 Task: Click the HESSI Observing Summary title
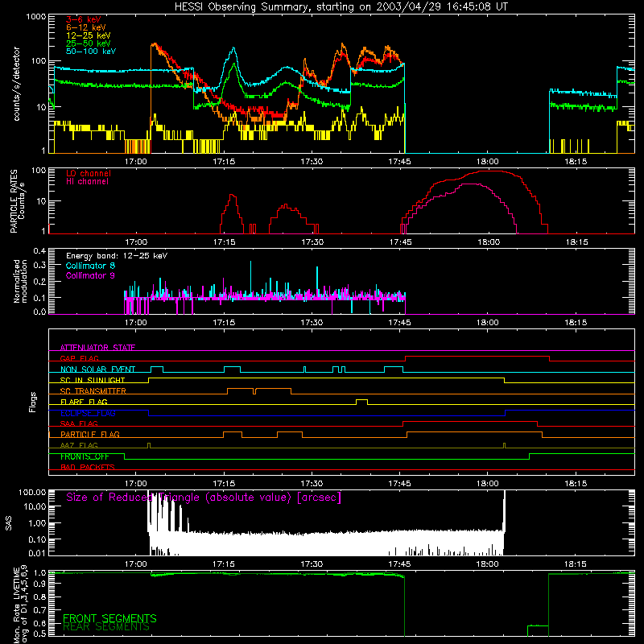[341, 6]
